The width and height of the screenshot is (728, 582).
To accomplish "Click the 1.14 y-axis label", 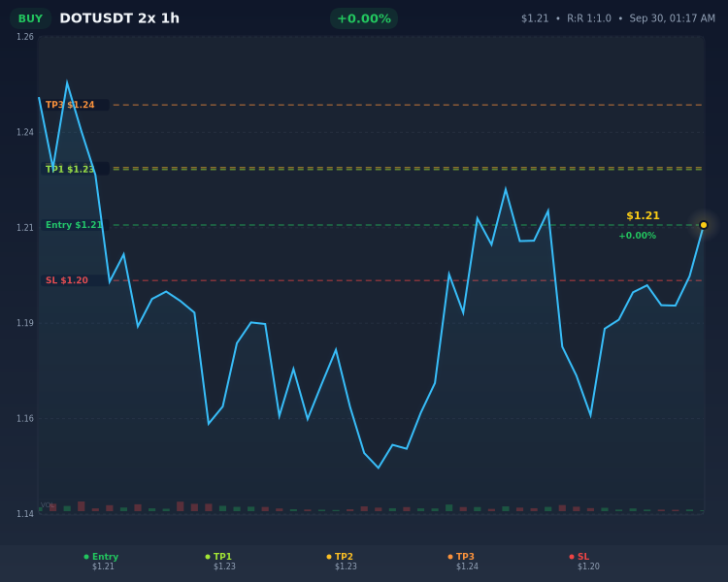I will tap(25, 514).
